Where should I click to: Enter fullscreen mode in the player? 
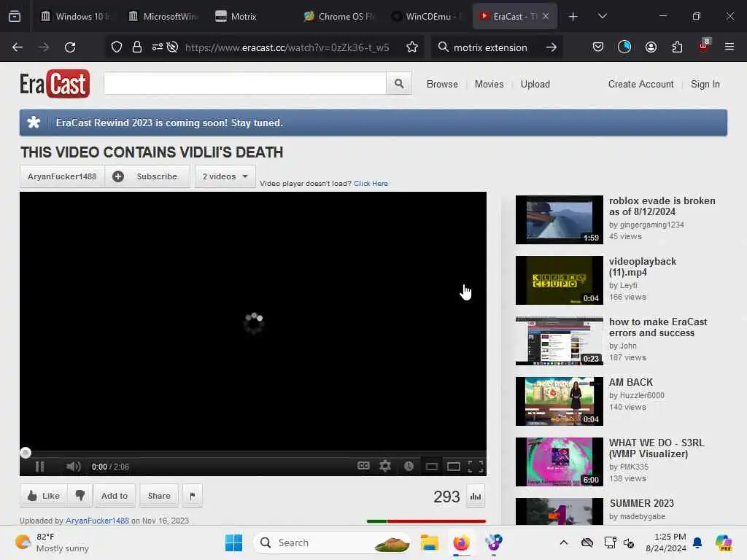[x=476, y=466]
